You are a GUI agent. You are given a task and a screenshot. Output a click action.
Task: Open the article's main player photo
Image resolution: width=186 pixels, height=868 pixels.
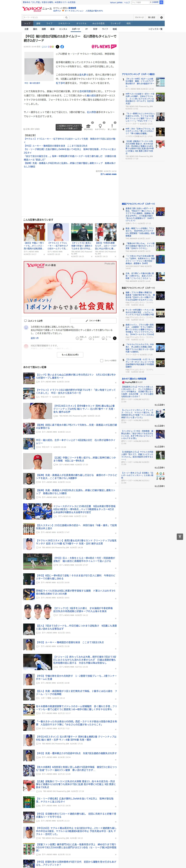click(39, 67)
